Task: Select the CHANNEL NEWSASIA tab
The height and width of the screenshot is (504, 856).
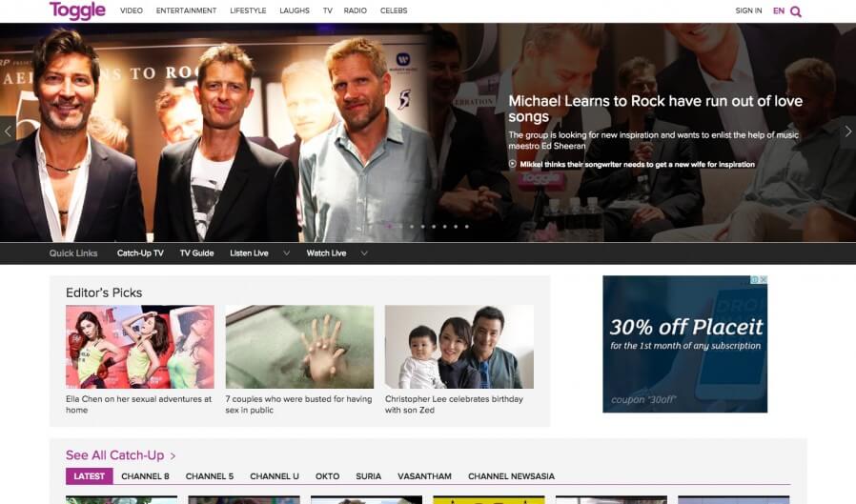Action: click(511, 476)
